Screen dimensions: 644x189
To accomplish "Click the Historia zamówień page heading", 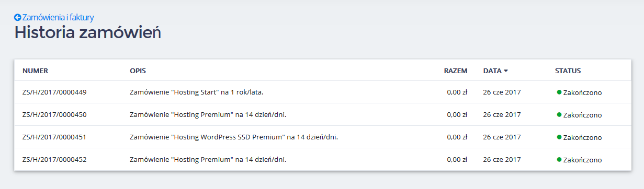I will (x=87, y=32).
